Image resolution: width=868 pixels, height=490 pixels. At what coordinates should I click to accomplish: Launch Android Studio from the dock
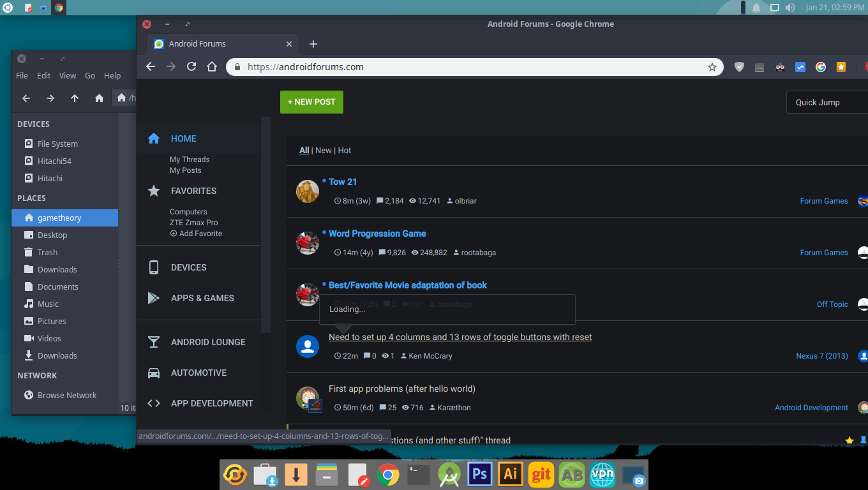point(449,475)
